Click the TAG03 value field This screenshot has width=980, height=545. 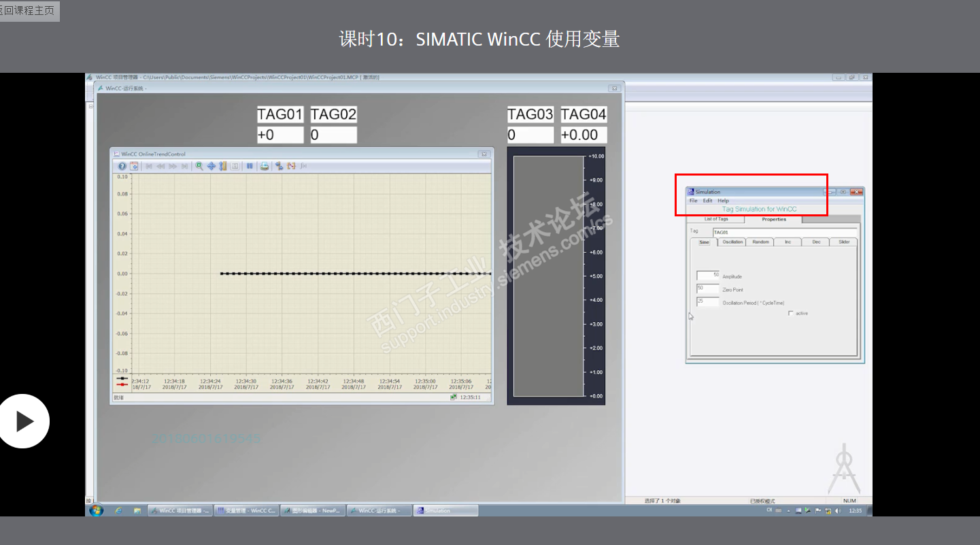(x=530, y=135)
